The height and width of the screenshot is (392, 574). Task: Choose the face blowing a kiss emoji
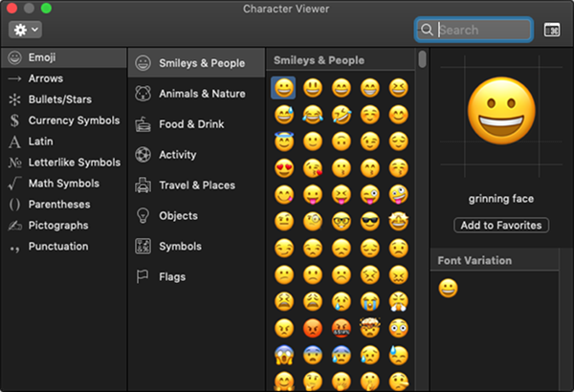coord(313,168)
